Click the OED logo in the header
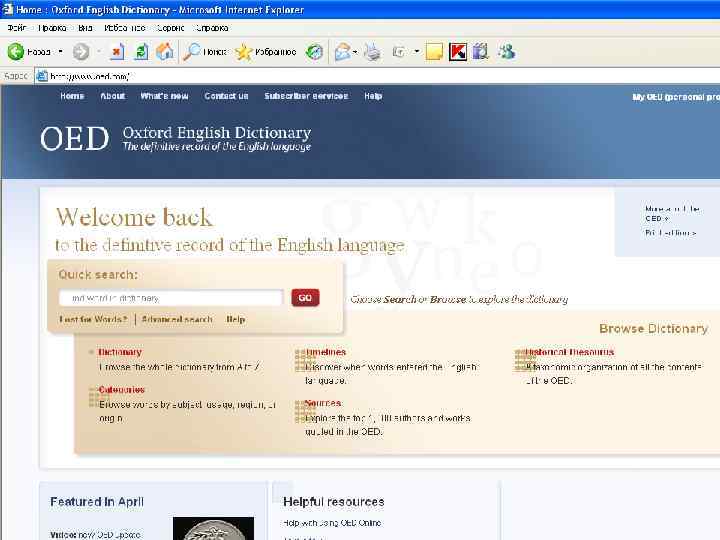This screenshot has height=540, width=720. coord(74,138)
